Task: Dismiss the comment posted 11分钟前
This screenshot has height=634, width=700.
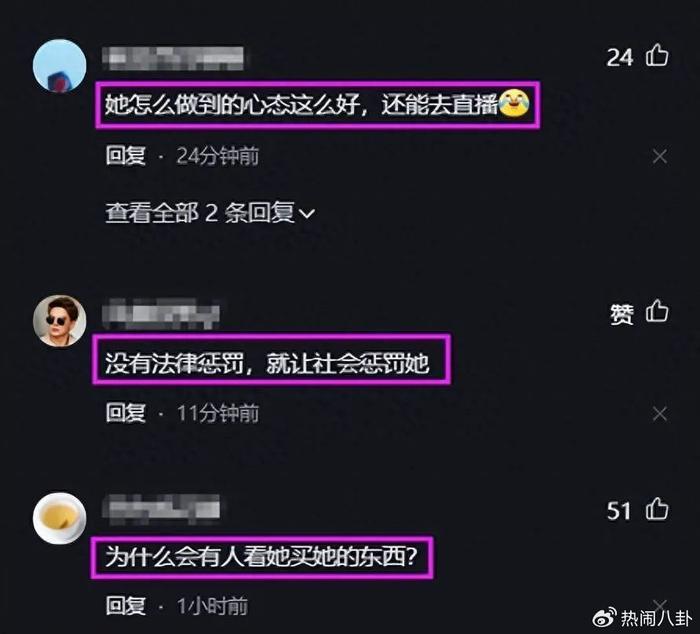Action: [660, 414]
